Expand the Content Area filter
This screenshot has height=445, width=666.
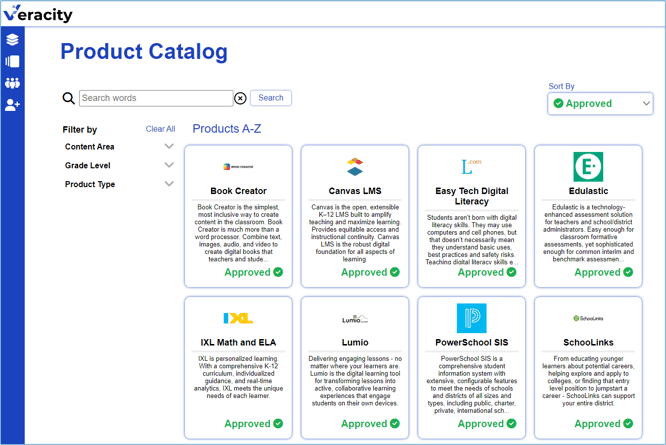[x=168, y=147]
